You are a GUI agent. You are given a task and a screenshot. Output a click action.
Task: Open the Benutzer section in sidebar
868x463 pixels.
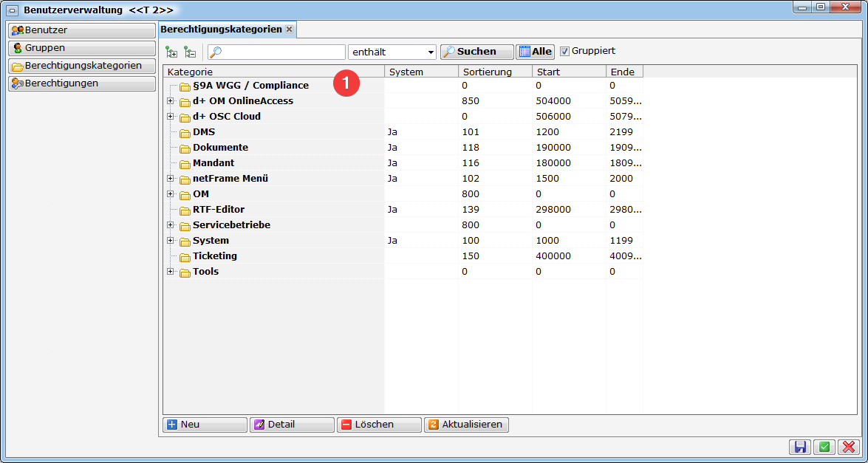click(x=81, y=30)
